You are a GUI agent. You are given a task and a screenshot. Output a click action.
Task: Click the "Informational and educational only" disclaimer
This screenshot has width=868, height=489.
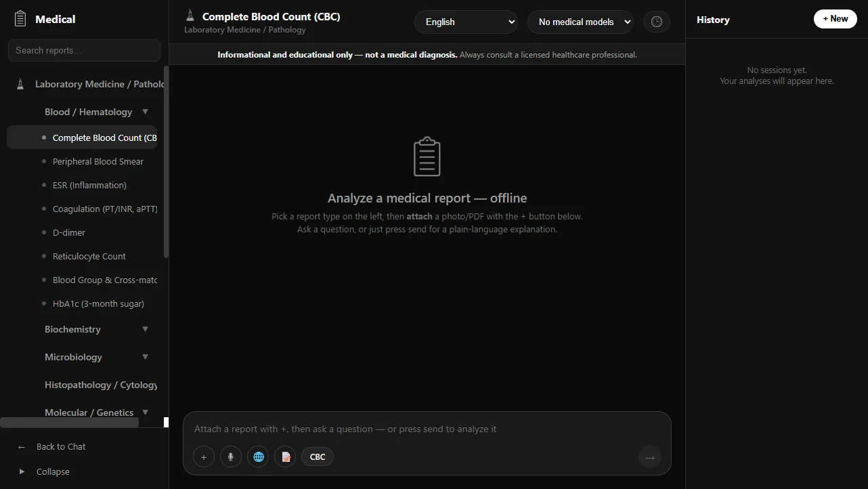(337, 55)
